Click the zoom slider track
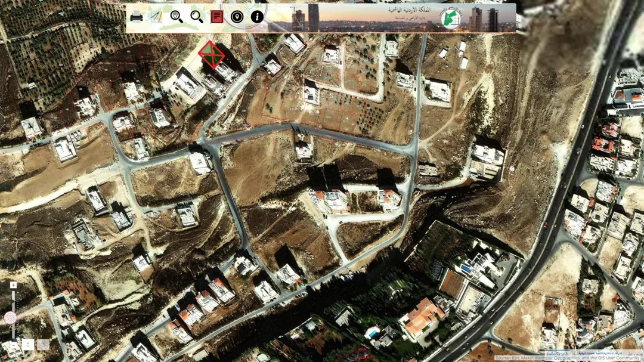This screenshot has width=644, height=362. pyautogui.click(x=13, y=315)
